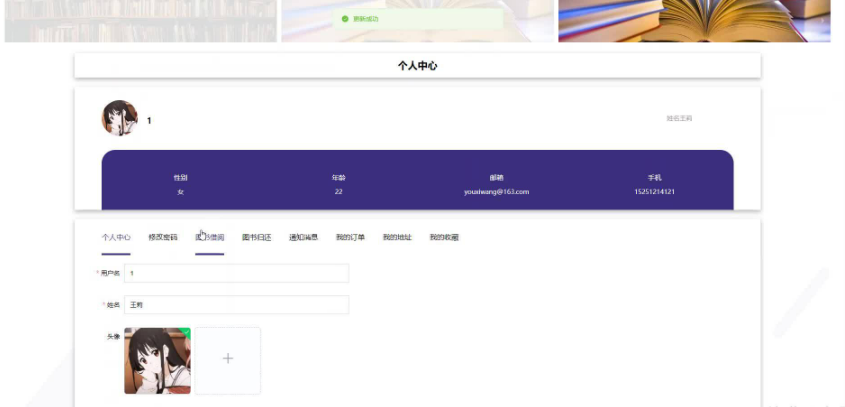This screenshot has width=845, height=407.
Task: Click the age value 22
Action: point(338,192)
